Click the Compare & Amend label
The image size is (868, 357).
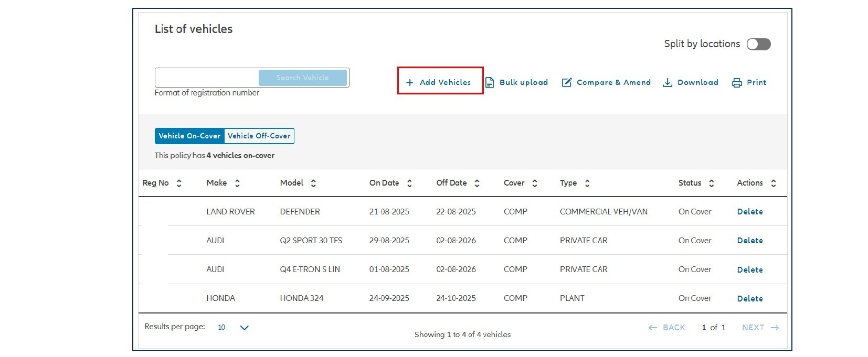click(x=613, y=82)
